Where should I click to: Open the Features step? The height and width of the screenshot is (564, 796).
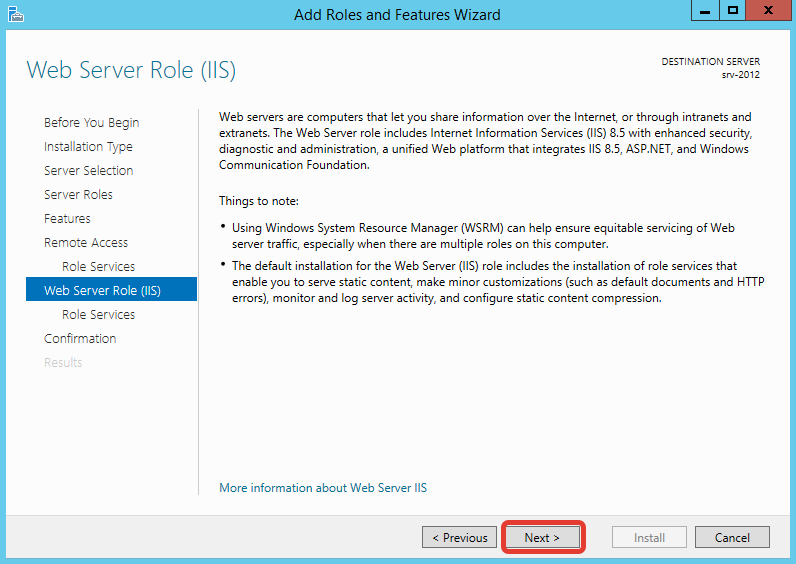(x=67, y=218)
